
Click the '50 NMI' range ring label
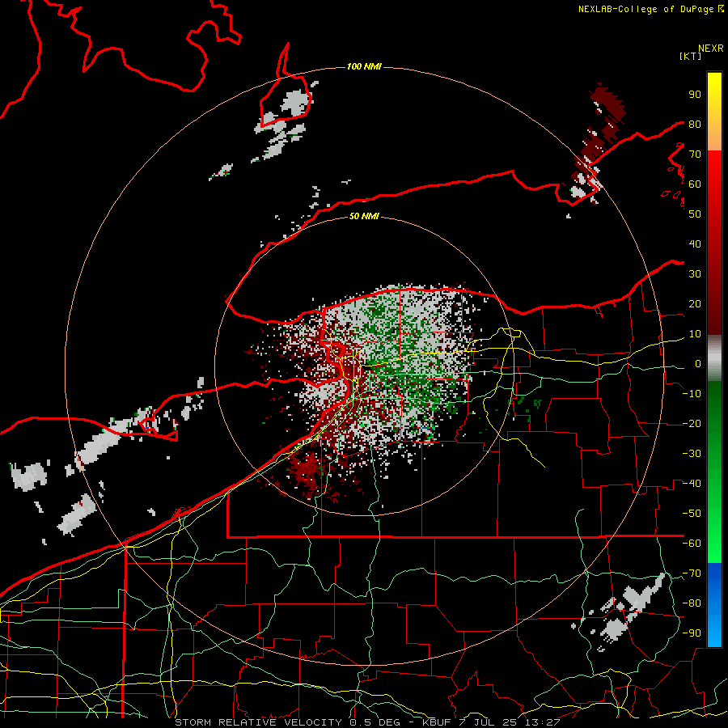point(364,216)
